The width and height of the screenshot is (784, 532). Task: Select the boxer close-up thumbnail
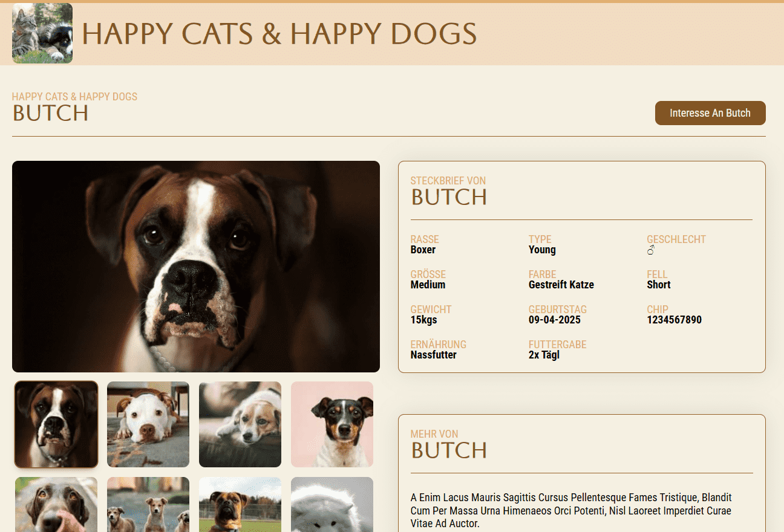click(x=56, y=424)
